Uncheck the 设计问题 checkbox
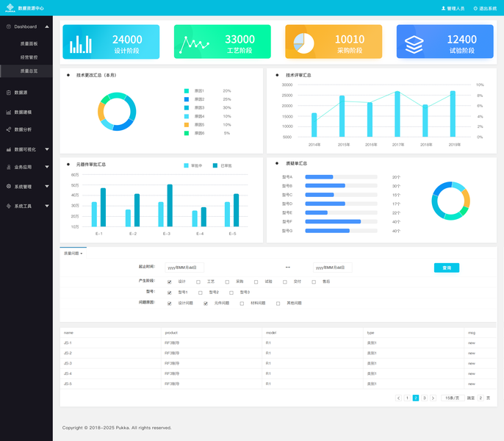 170,304
